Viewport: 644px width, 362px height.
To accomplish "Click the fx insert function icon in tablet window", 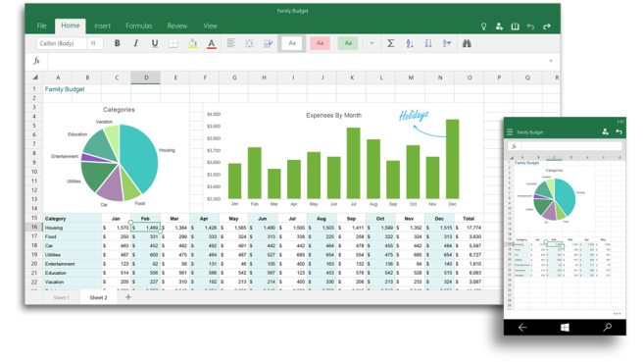I will click(x=36, y=61).
